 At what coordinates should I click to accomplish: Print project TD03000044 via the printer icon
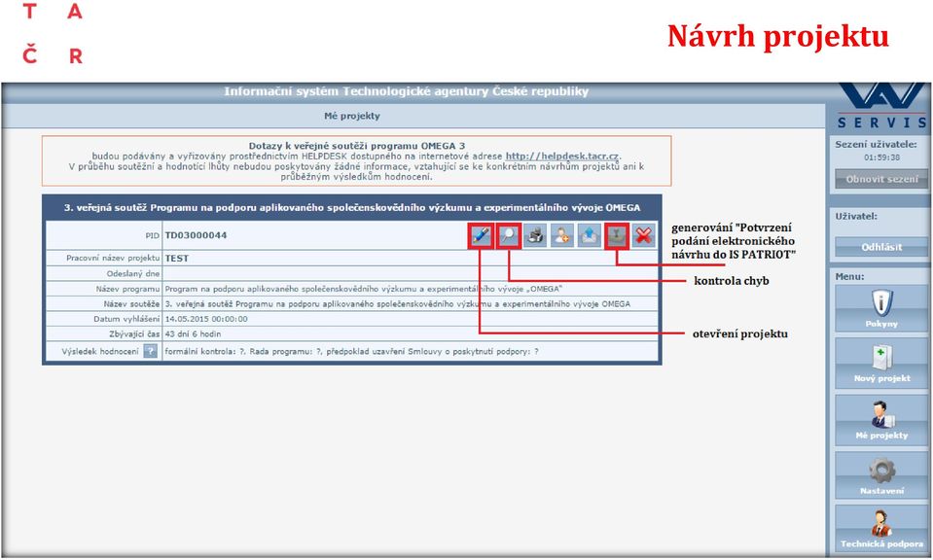click(x=535, y=236)
